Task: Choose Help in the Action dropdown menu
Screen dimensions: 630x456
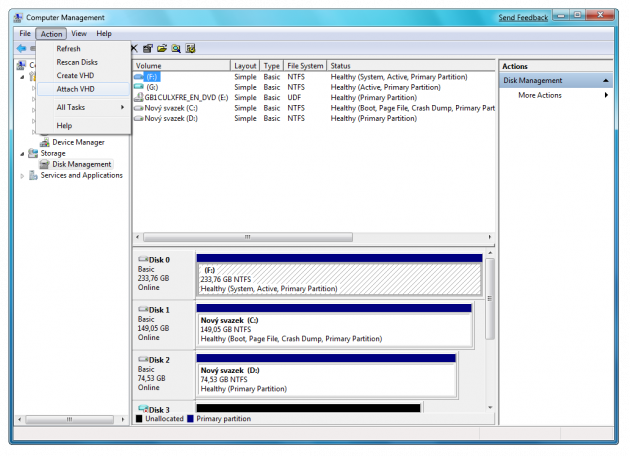Action: tap(84, 126)
